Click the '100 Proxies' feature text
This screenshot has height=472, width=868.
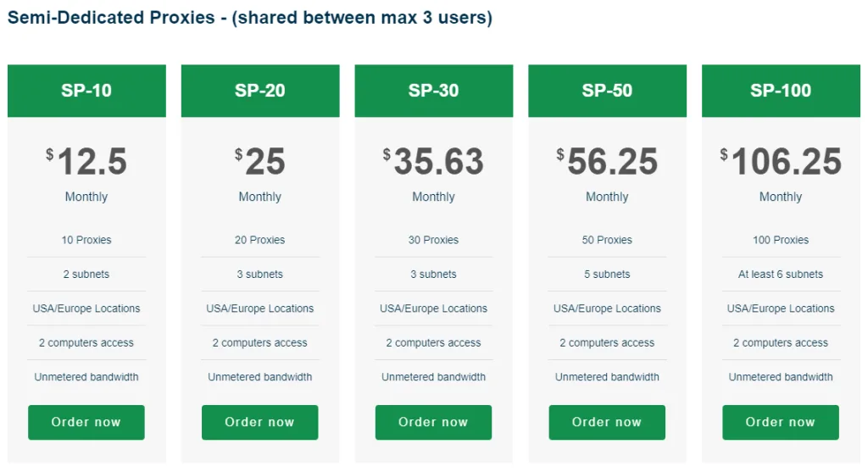point(780,240)
